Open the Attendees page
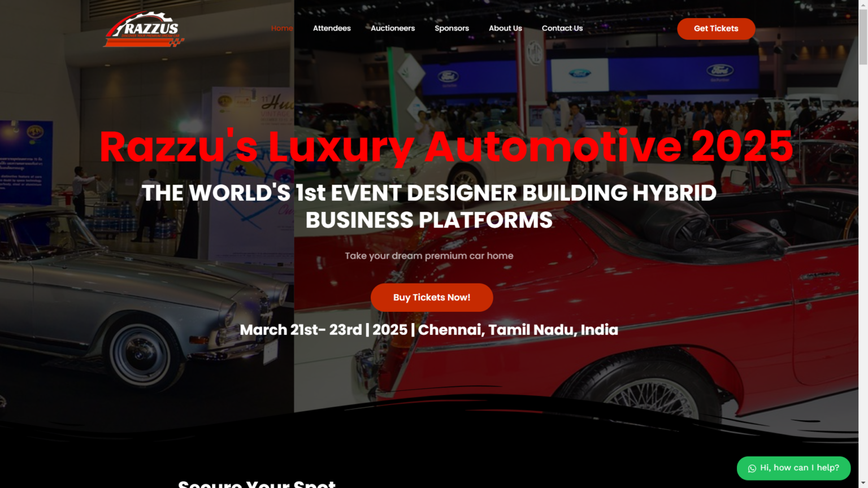The width and height of the screenshot is (868, 488). point(332,28)
